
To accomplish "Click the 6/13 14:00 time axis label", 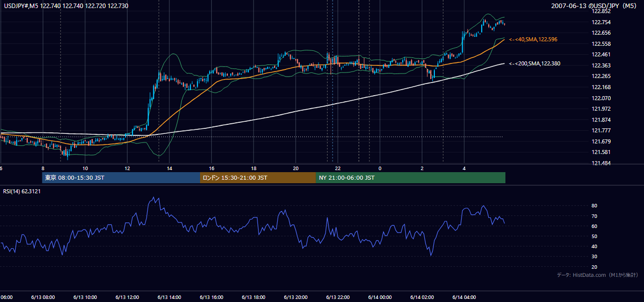I will (169, 297).
